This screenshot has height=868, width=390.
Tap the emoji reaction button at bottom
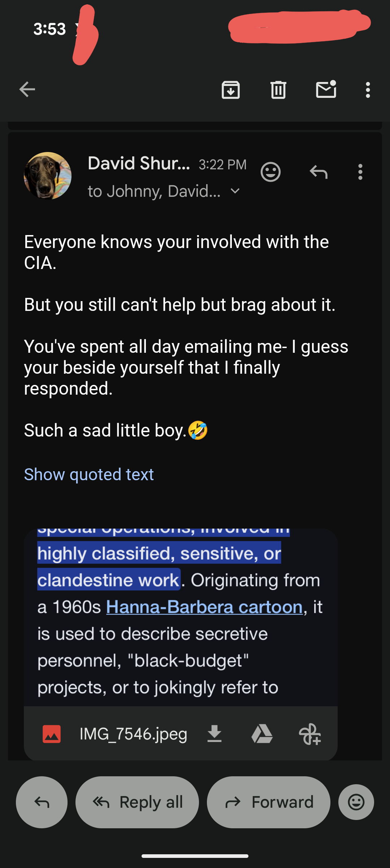coord(356,802)
